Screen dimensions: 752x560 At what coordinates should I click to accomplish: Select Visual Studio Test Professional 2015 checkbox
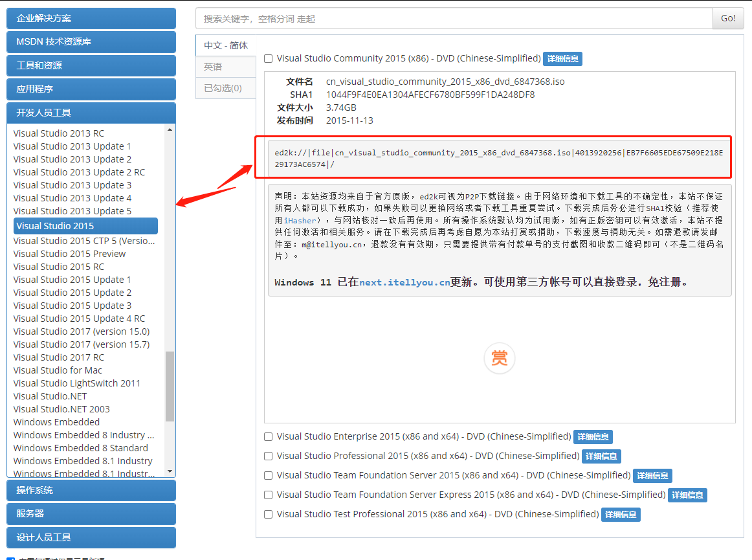pos(269,515)
